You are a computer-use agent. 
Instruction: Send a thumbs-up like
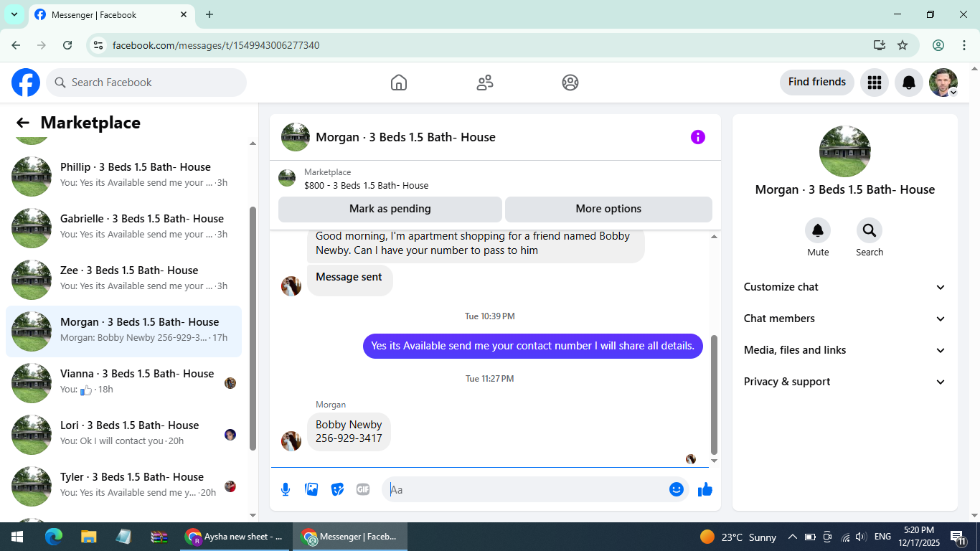click(705, 489)
